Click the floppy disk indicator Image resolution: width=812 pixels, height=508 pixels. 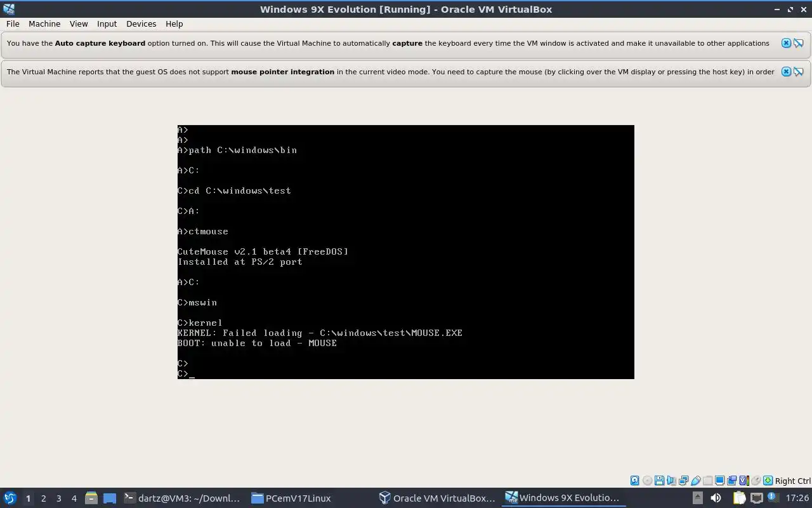click(659, 481)
